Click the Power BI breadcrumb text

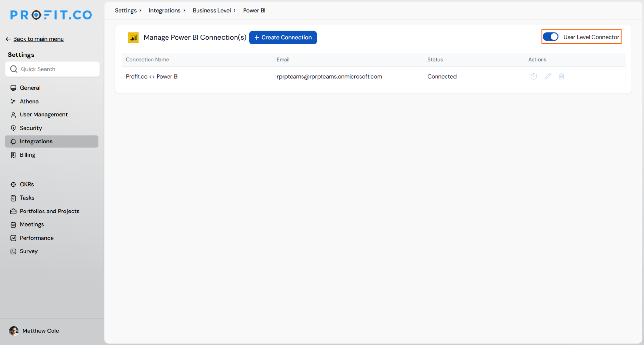(x=254, y=10)
